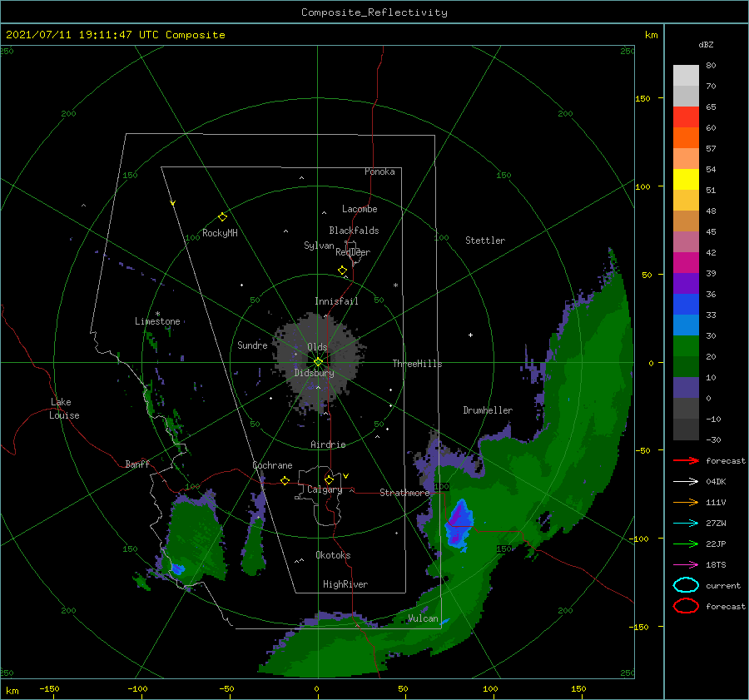Image resolution: width=749 pixels, height=700 pixels.
Task: Click the Limestone label
Action: (157, 321)
